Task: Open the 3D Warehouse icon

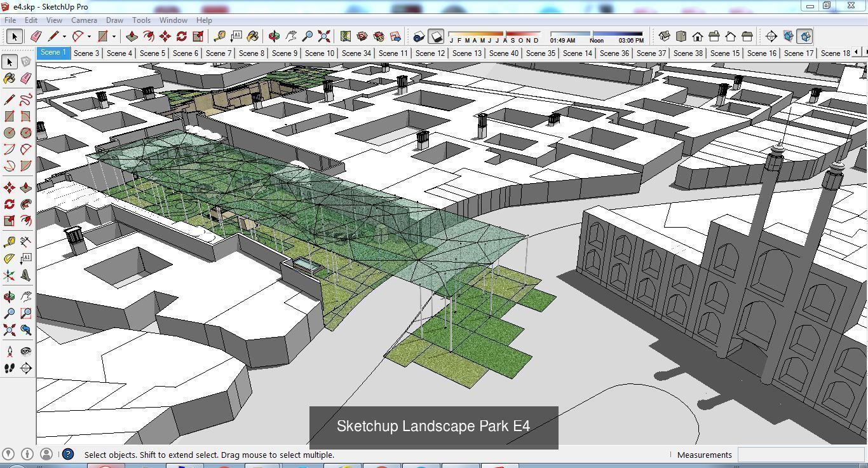Action: [x=362, y=36]
